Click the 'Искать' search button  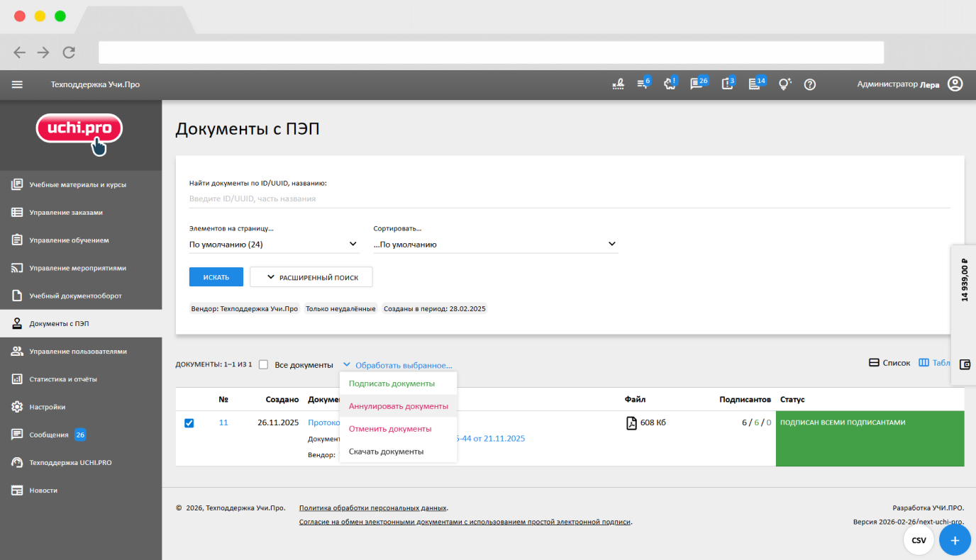tap(216, 277)
